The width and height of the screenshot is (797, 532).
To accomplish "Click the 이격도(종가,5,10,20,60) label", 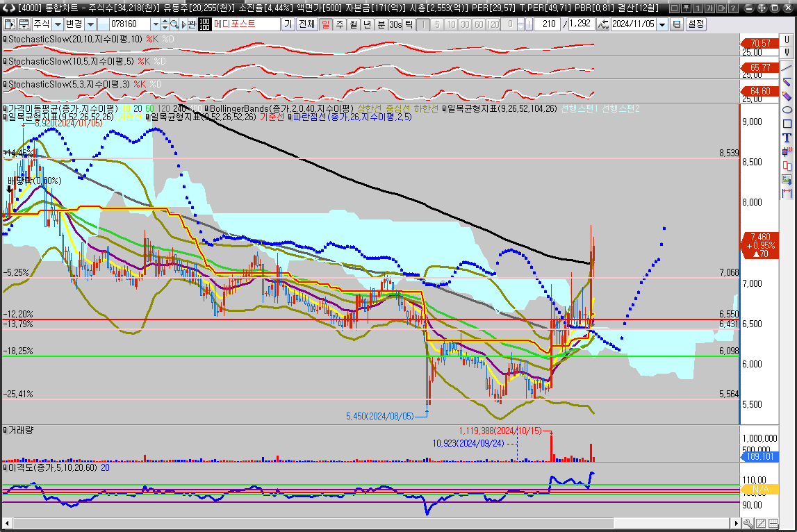I will click(x=52, y=467).
